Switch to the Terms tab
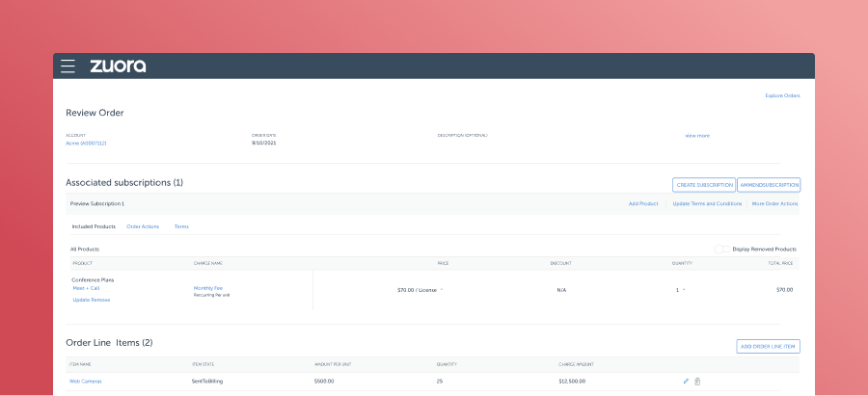The width and height of the screenshot is (868, 396). 181,226
